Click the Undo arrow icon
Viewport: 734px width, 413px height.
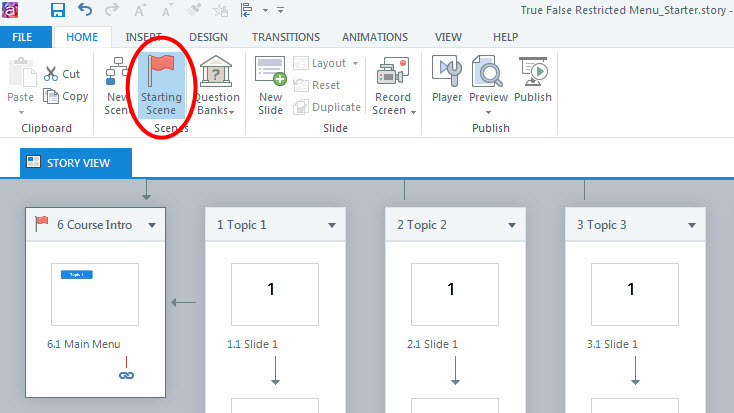(x=85, y=9)
